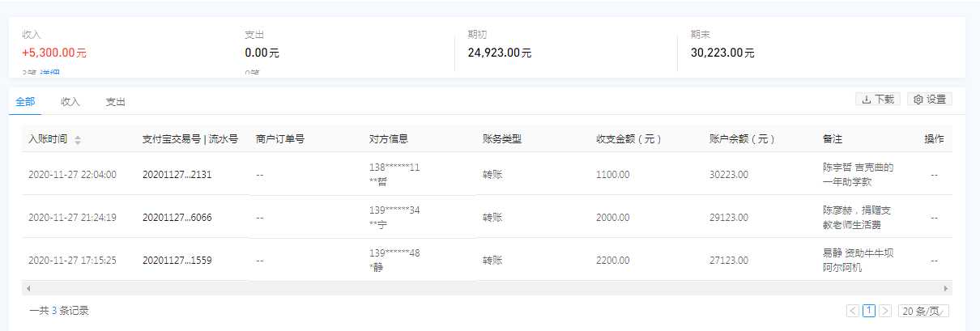Click transaction number 20201127...1559
The image size is (980, 331).
(x=177, y=261)
